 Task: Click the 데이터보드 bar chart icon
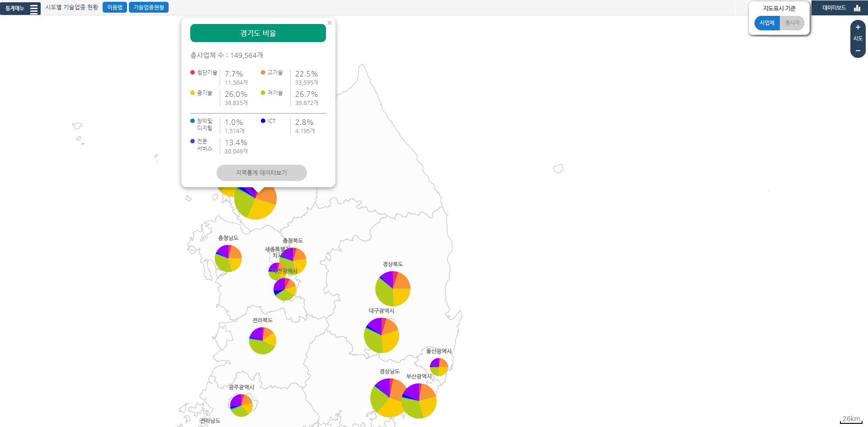(857, 8)
